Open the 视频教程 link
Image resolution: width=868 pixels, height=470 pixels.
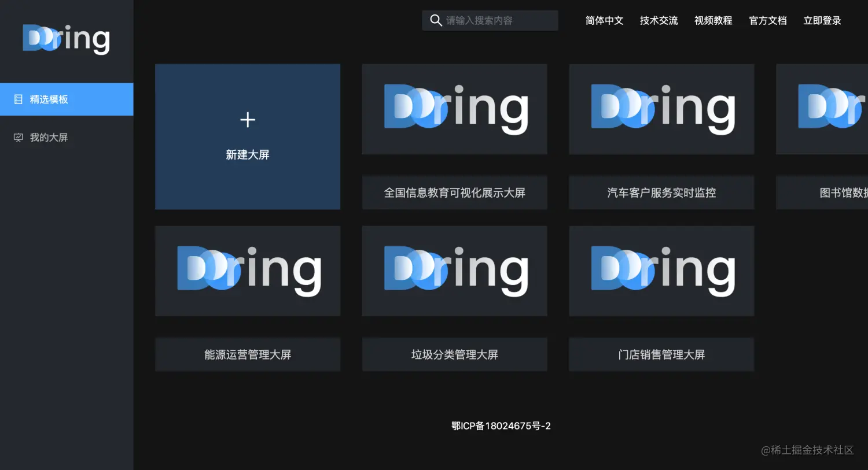[713, 20]
